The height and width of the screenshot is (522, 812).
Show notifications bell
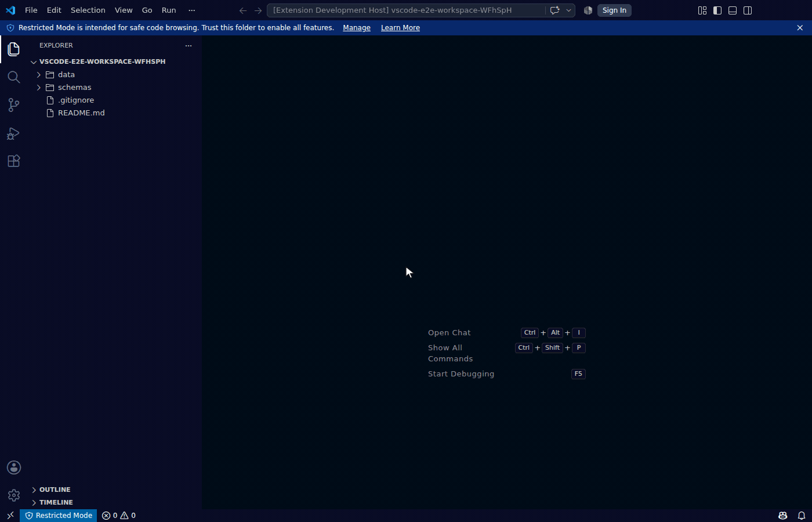pyautogui.click(x=802, y=515)
